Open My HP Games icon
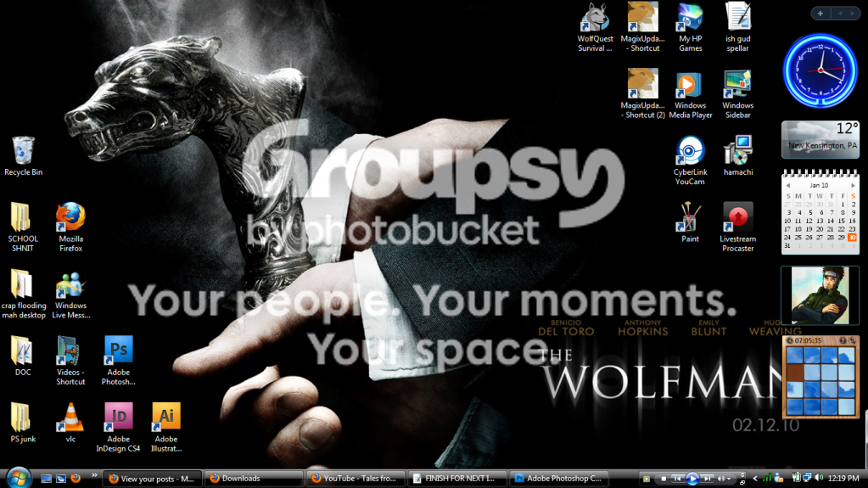This screenshot has height=488, width=868. point(691,27)
